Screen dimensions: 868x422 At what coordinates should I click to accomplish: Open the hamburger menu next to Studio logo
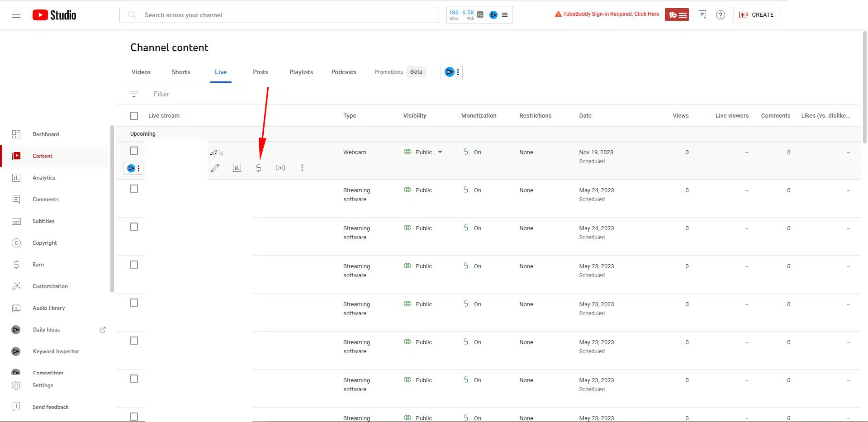click(16, 15)
